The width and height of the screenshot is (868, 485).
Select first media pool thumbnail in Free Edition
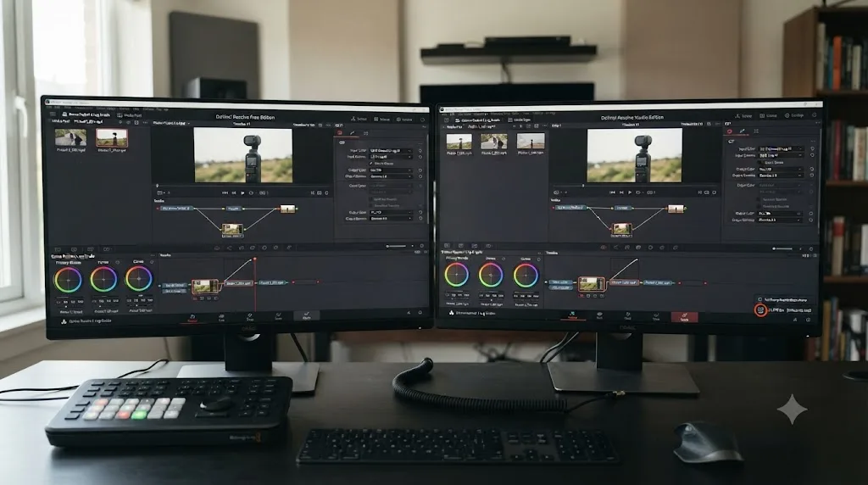(71, 137)
